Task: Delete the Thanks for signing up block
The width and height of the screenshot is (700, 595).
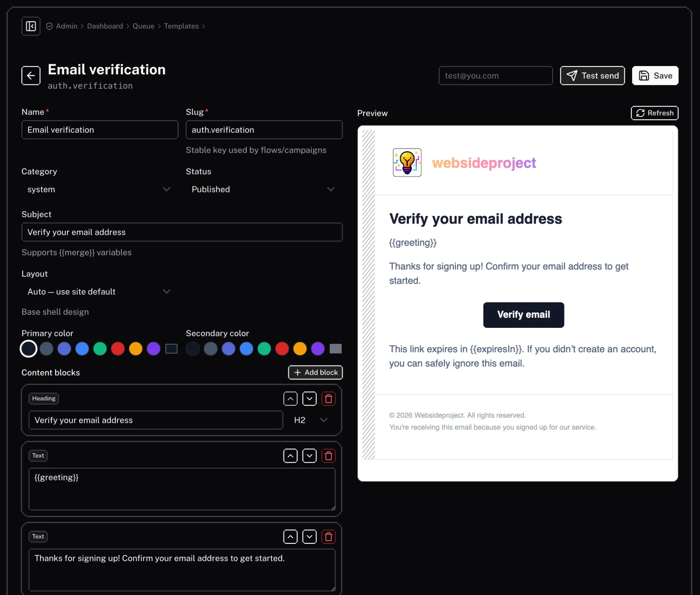Action: click(x=329, y=537)
